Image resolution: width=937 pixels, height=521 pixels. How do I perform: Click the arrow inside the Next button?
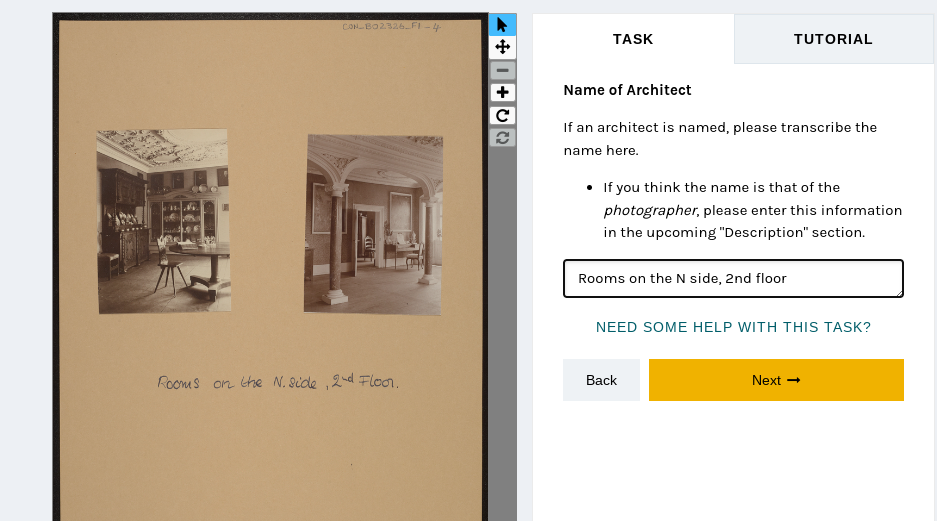794,381
